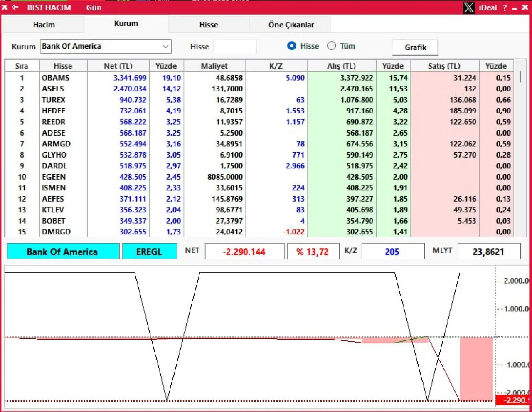Click the MLYT field showing 23,8621
Viewport: 532px width, 412px height.
pyautogui.click(x=489, y=252)
